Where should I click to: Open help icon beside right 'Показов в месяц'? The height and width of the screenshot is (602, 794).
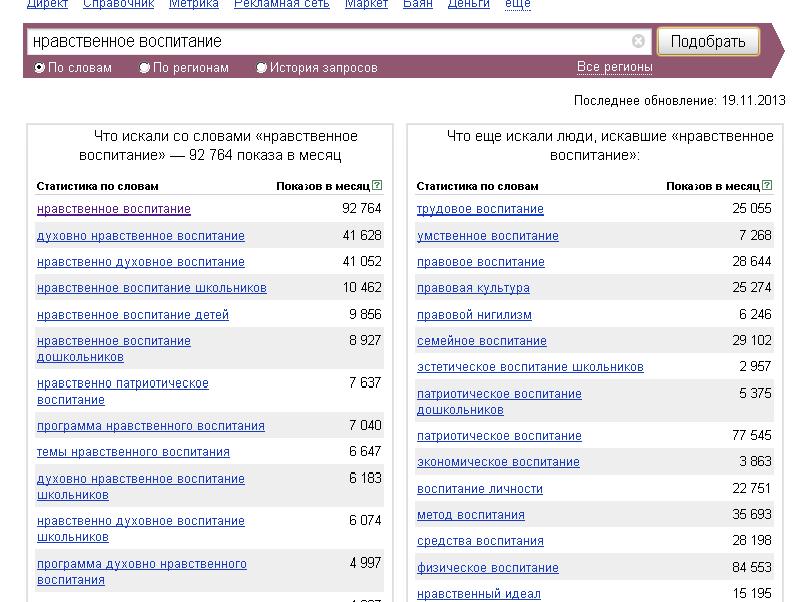(x=767, y=185)
